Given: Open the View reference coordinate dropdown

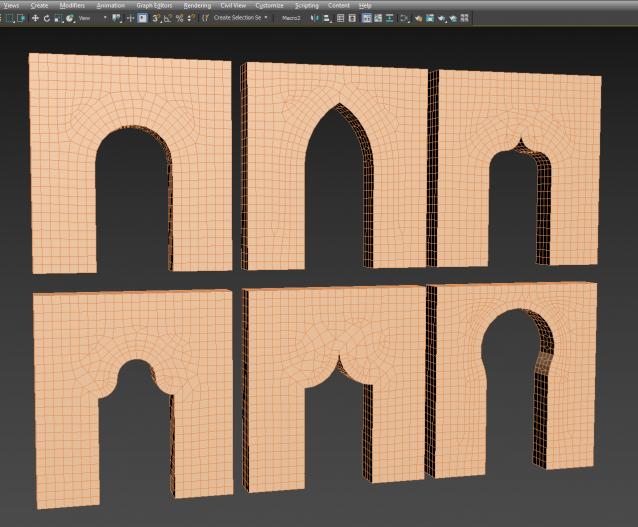Looking at the screenshot, I should coord(93,18).
